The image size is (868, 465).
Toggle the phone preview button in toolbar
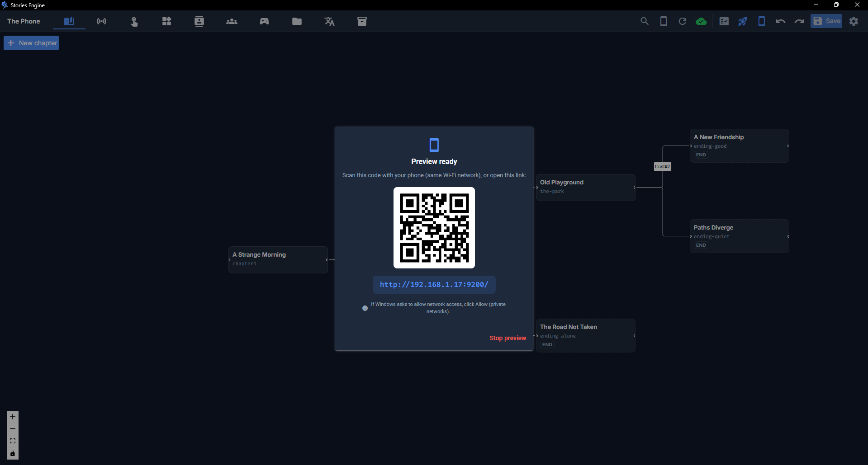[x=762, y=21]
